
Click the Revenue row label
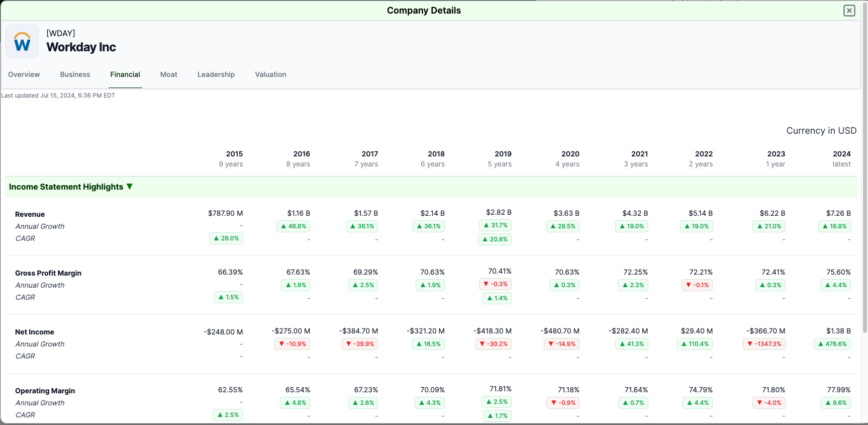pyautogui.click(x=30, y=214)
